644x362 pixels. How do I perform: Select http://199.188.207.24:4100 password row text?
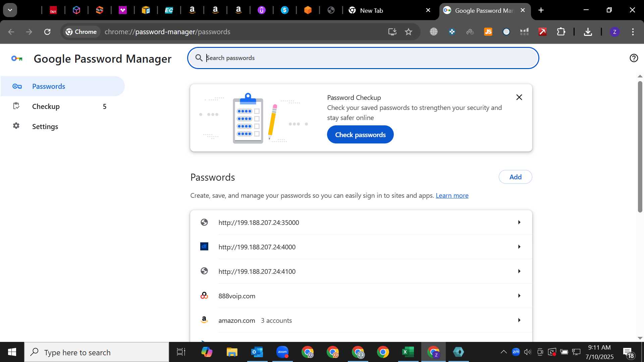click(x=257, y=271)
